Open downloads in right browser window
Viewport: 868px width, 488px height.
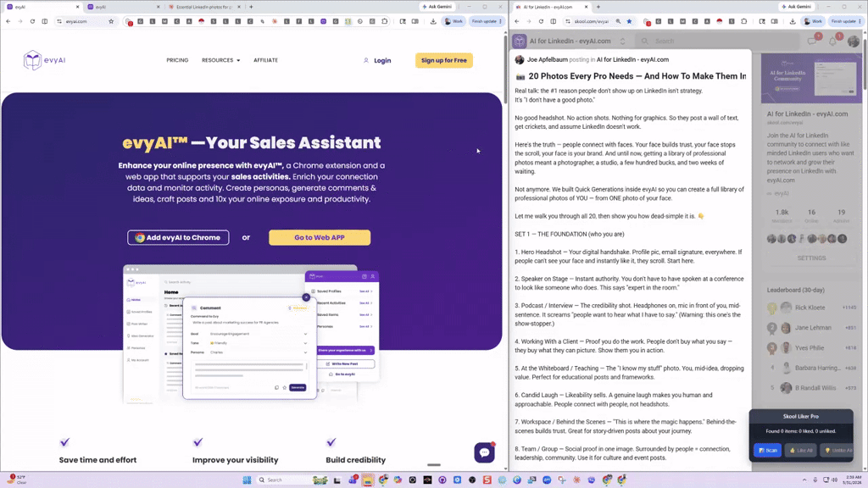[793, 21]
